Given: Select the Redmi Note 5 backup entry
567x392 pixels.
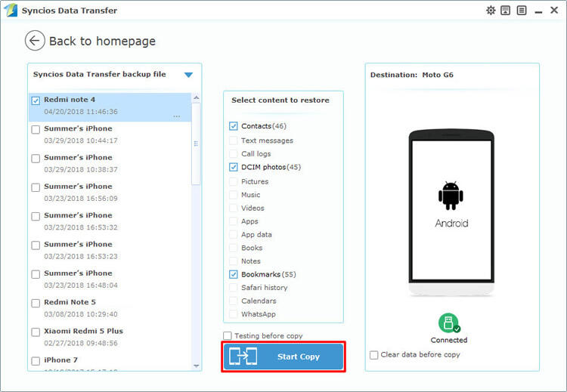Looking at the screenshot, I should click(x=70, y=302).
